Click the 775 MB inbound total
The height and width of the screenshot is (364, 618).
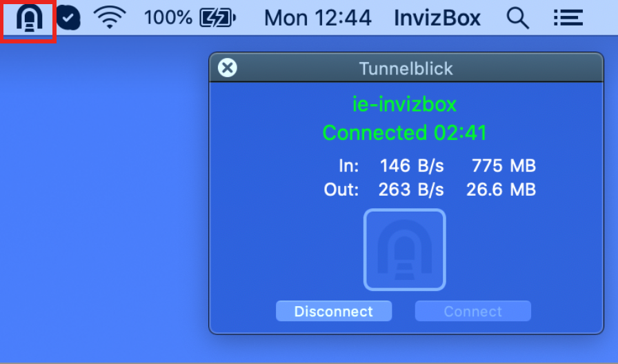[x=504, y=166]
